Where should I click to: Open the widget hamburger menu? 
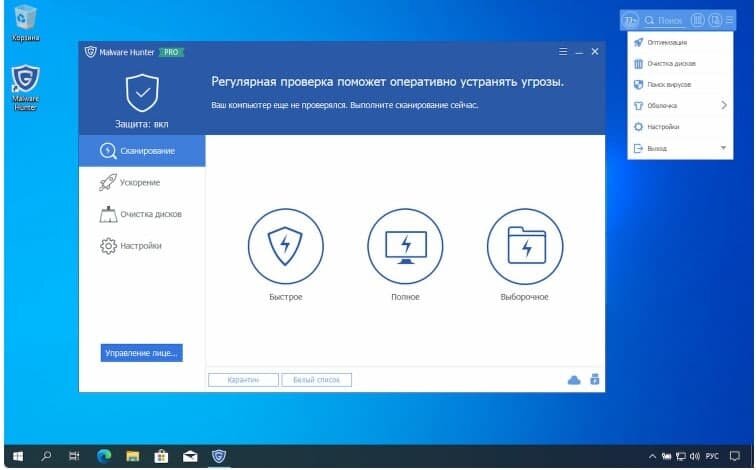[729, 20]
